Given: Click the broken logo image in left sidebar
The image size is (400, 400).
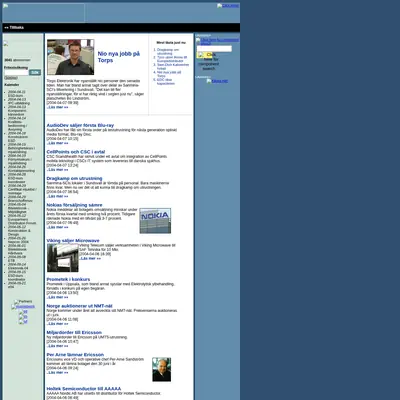Looking at the screenshot, I should pyautogui.click(x=6, y=44).
